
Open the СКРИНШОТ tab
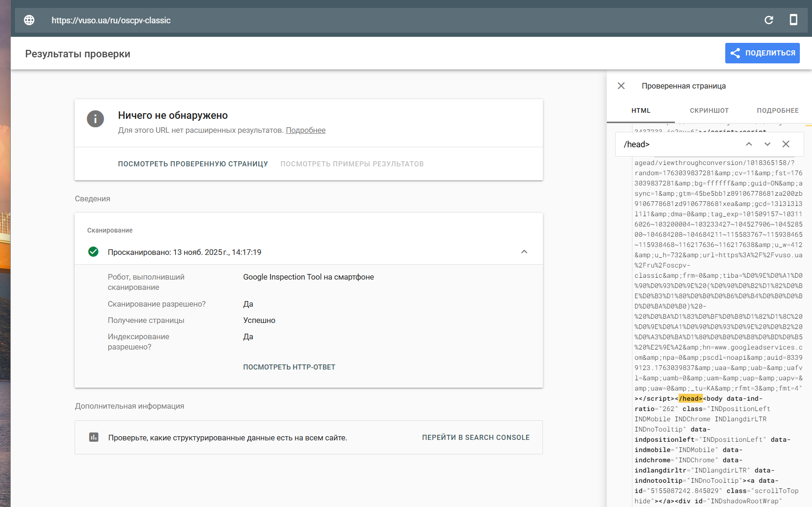click(709, 110)
